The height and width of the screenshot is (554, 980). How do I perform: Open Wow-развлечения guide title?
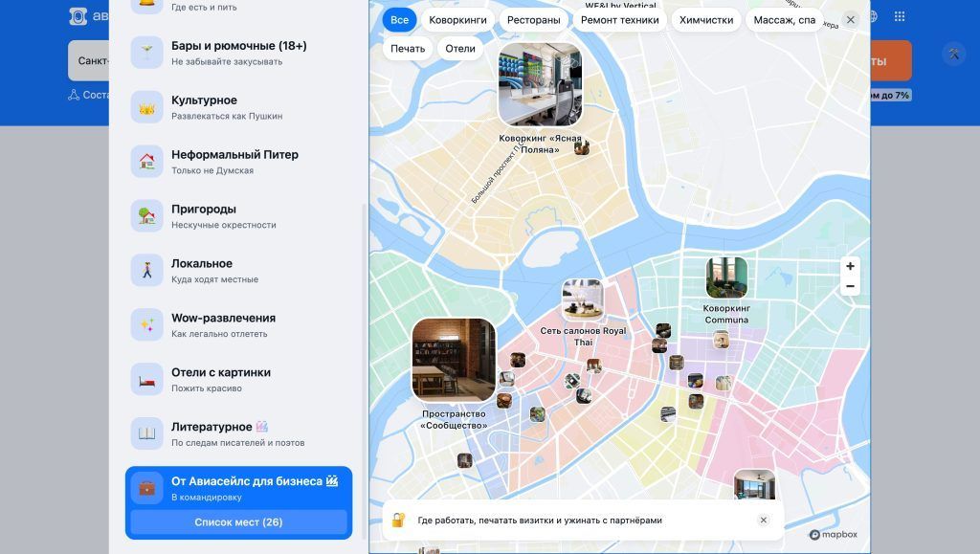coord(223,318)
